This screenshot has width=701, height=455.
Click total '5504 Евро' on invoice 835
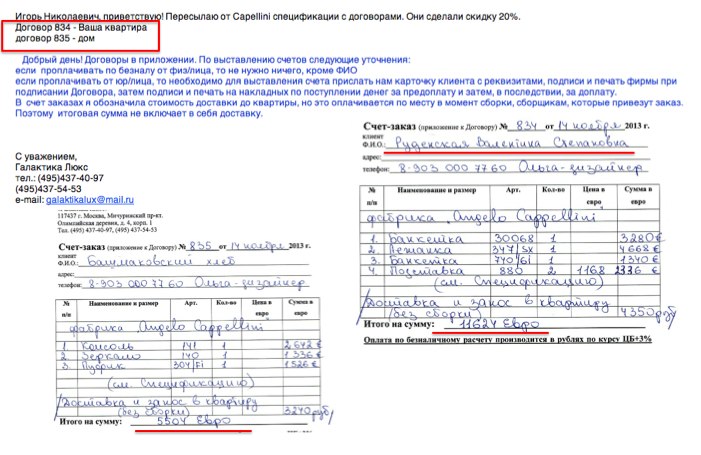coord(194,421)
